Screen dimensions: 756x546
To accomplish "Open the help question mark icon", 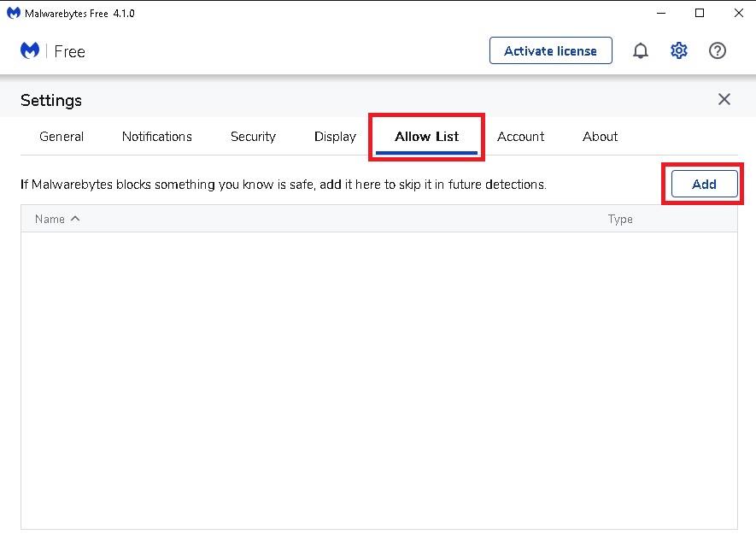I will click(718, 50).
